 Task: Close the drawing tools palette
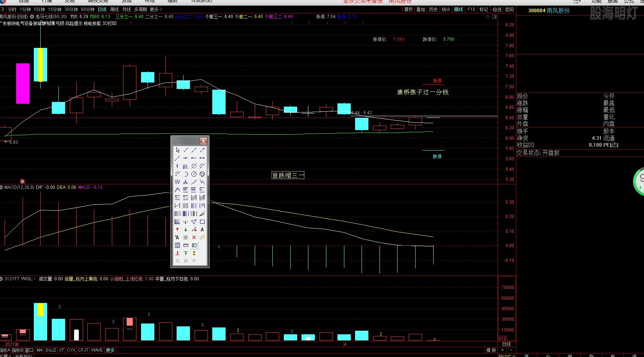203,141
